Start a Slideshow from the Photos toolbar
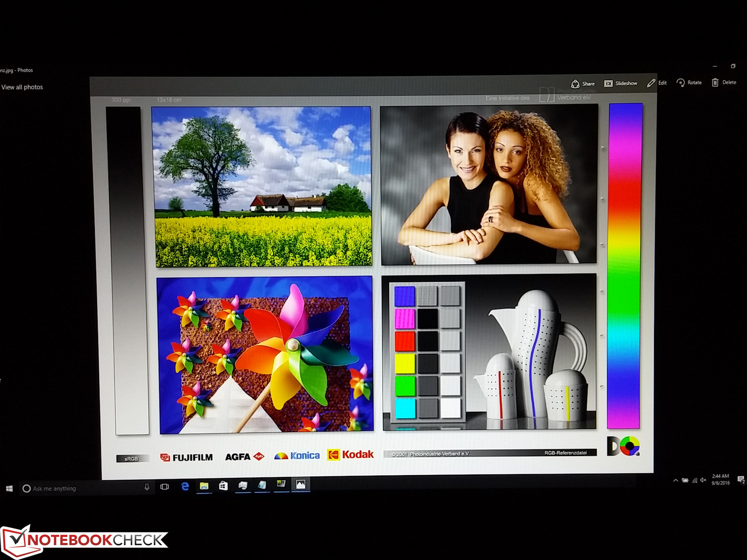This screenshot has width=747, height=560. (x=620, y=83)
